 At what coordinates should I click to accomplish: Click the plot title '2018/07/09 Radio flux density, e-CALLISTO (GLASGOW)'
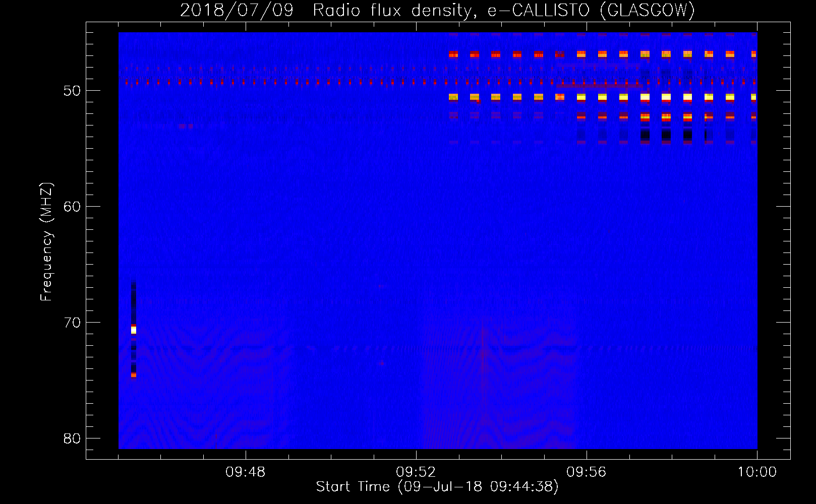coord(437,10)
